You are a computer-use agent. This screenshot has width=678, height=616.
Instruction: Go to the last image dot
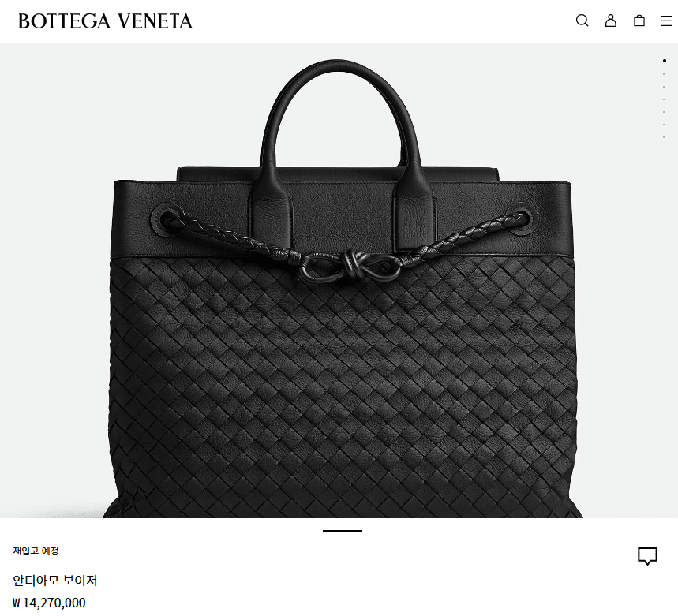[664, 137]
